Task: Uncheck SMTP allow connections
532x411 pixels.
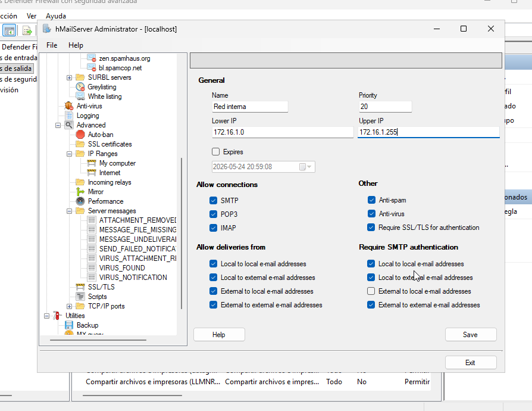Action: point(213,200)
